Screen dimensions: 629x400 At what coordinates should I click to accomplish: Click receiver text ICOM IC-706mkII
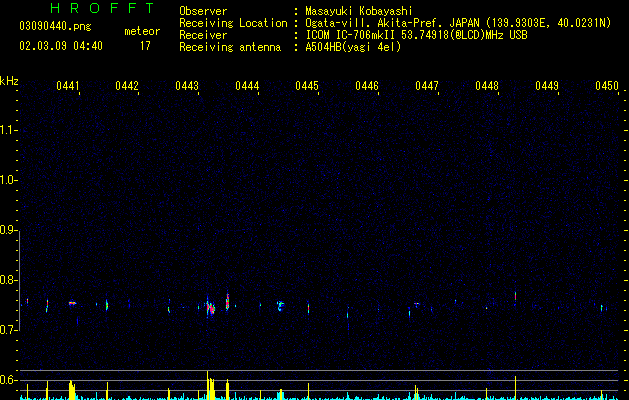point(351,35)
